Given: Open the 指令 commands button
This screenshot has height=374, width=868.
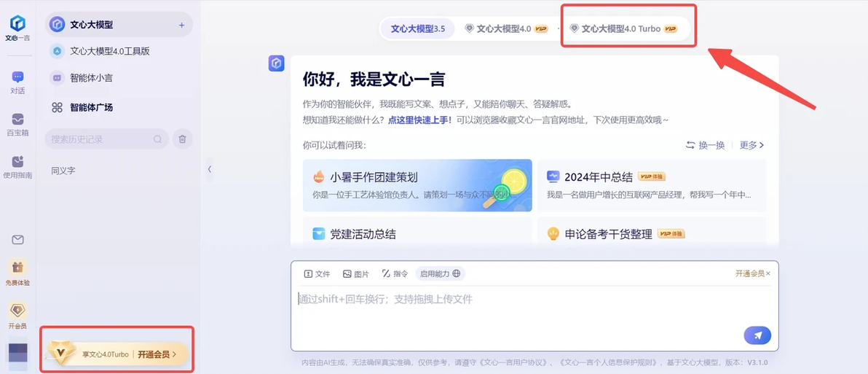Looking at the screenshot, I should pos(395,273).
